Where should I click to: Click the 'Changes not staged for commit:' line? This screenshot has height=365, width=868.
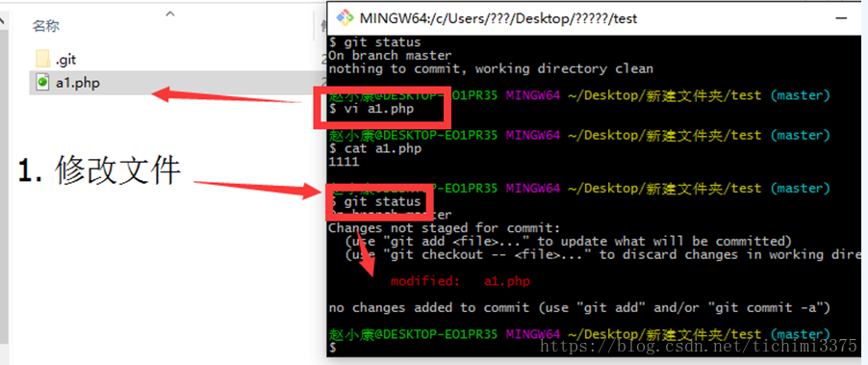click(x=444, y=227)
